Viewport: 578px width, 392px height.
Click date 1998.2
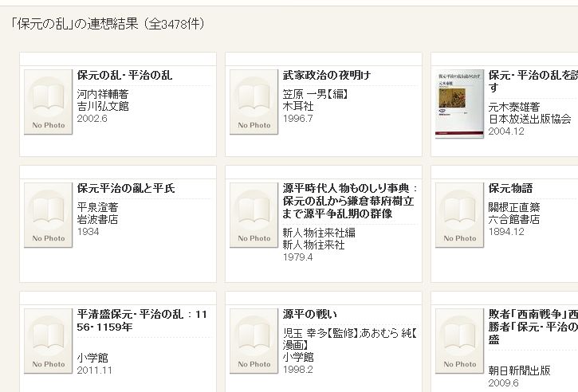pyautogui.click(x=298, y=369)
